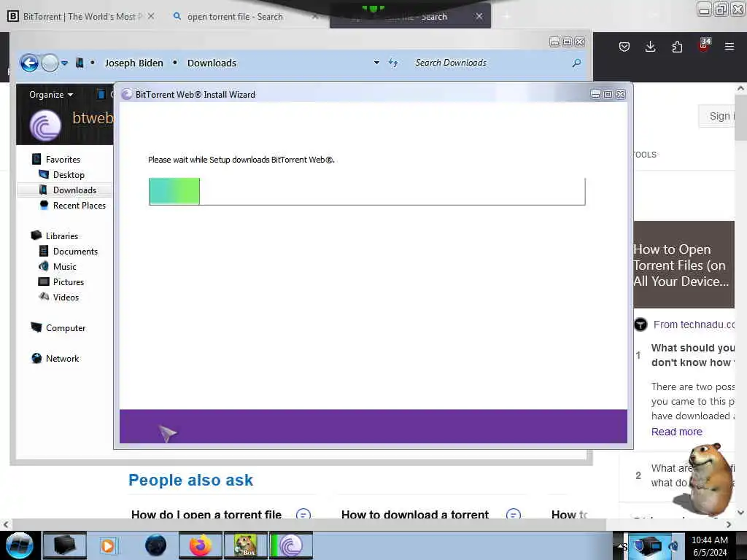Click the horizontal scrollbar right arrow
The image size is (747, 560).
(x=729, y=524)
